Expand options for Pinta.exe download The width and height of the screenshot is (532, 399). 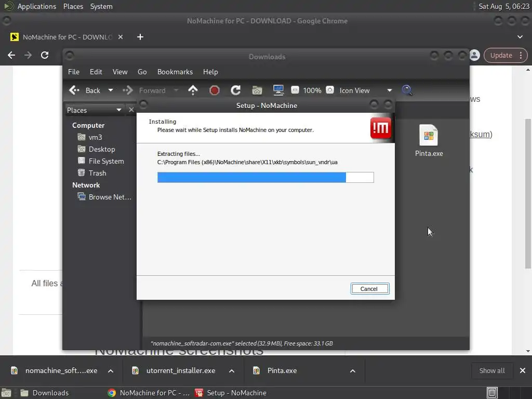coord(353,371)
